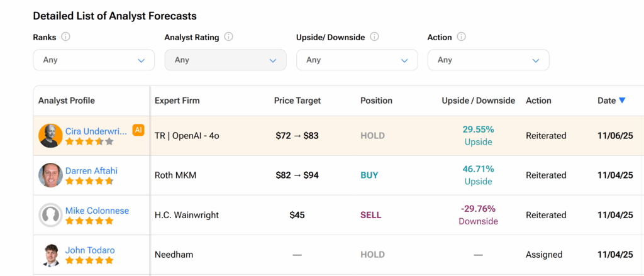Click Mike Colonnese's name link
Screen dimensions: 644x276
[x=97, y=211]
